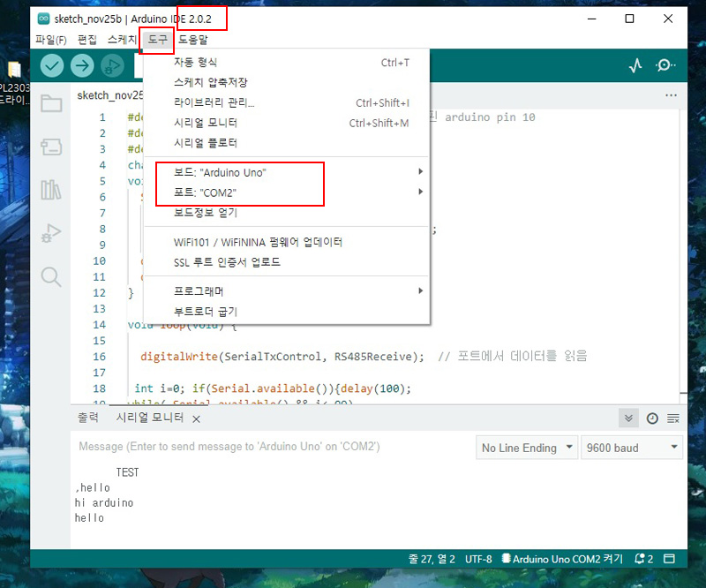Click 'TEST' line in serial output

coord(127,472)
